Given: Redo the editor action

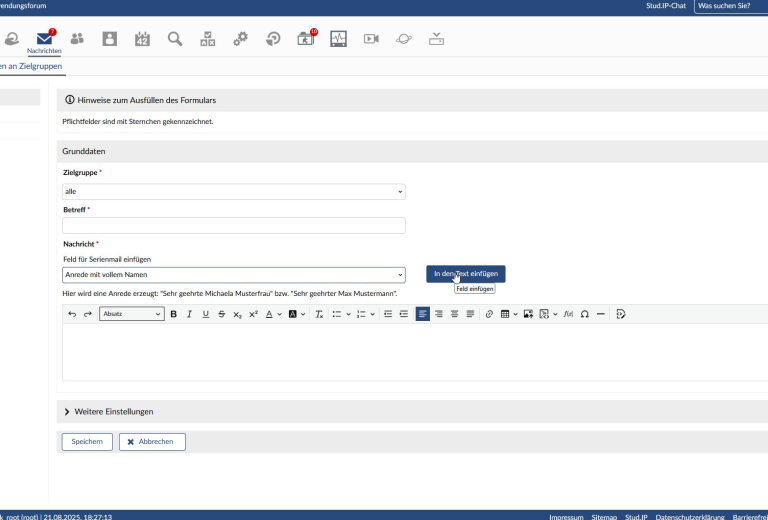Looking at the screenshot, I should tap(88, 314).
